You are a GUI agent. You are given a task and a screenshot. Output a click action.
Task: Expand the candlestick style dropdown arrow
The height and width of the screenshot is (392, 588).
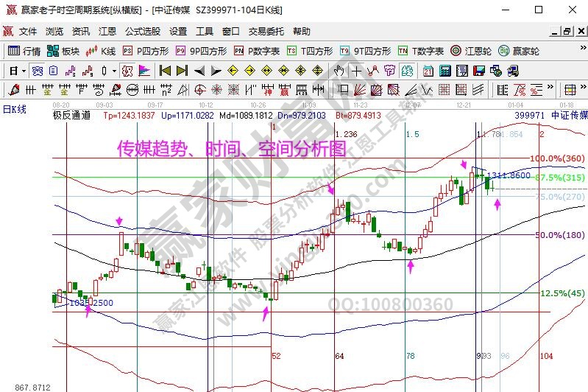point(113,71)
